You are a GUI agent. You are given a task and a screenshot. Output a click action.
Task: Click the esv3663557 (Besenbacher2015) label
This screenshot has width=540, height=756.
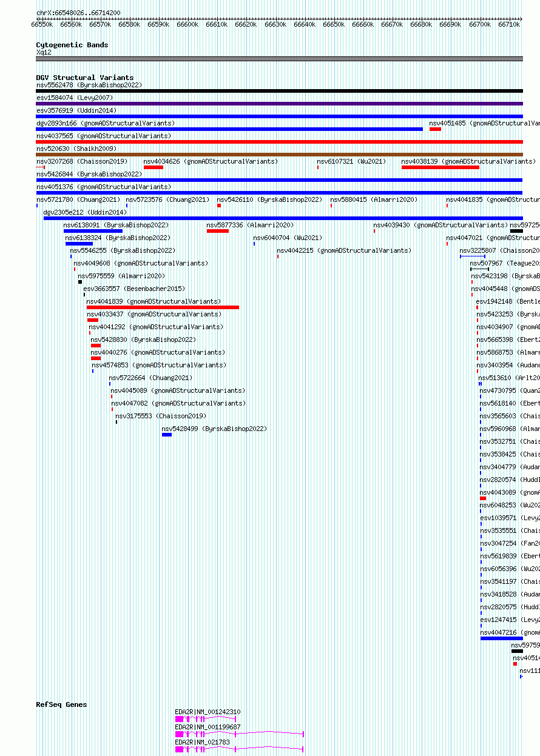pyautogui.click(x=134, y=289)
